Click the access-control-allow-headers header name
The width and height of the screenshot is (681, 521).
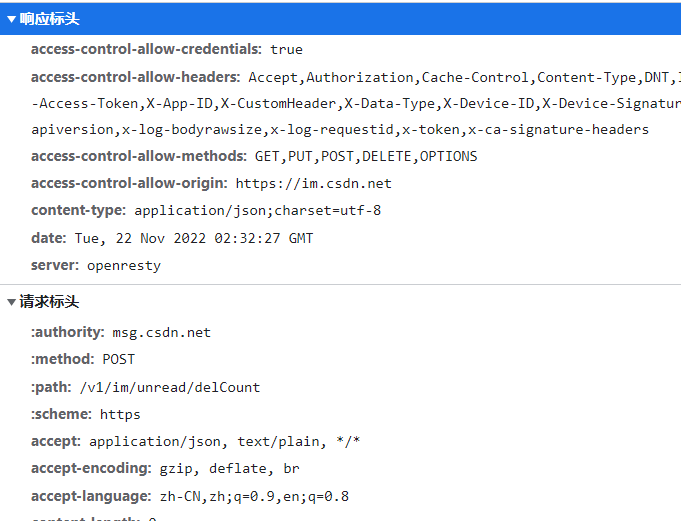(135, 77)
